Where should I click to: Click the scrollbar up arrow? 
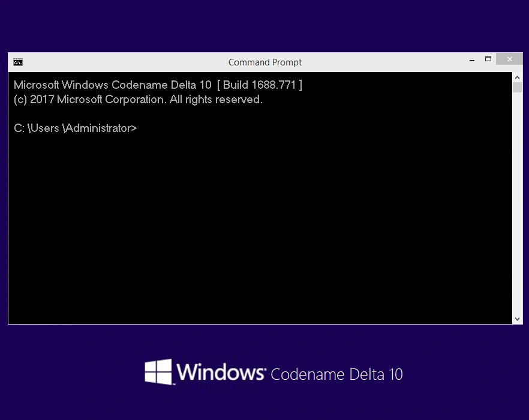tap(517, 77)
